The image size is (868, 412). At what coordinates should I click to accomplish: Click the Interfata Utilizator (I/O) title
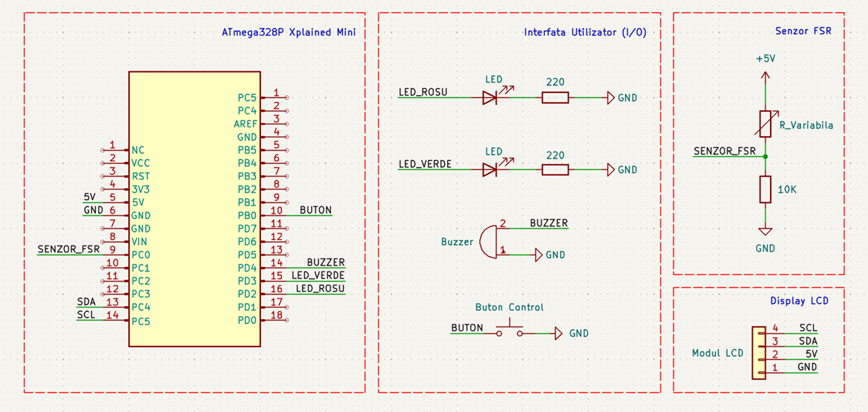[x=585, y=33]
